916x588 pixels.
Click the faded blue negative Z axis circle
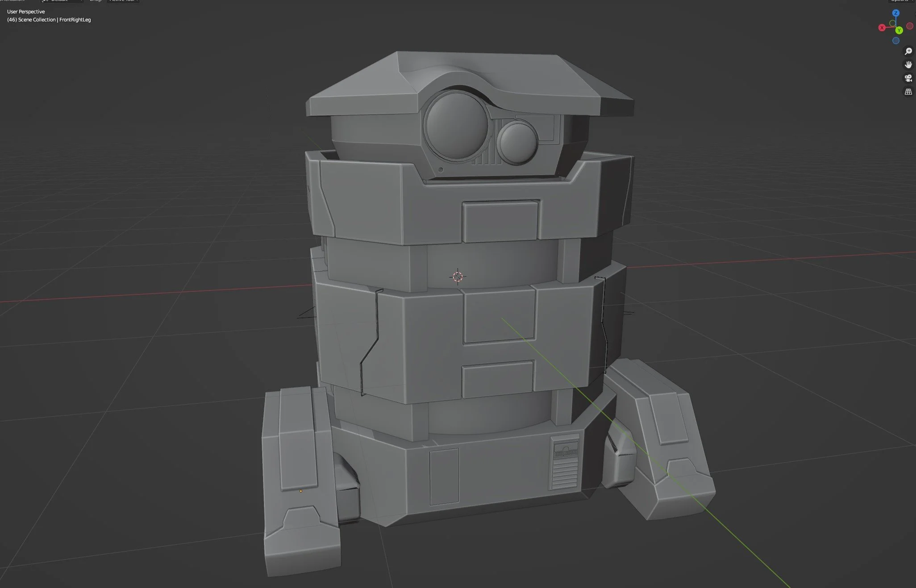point(896,41)
